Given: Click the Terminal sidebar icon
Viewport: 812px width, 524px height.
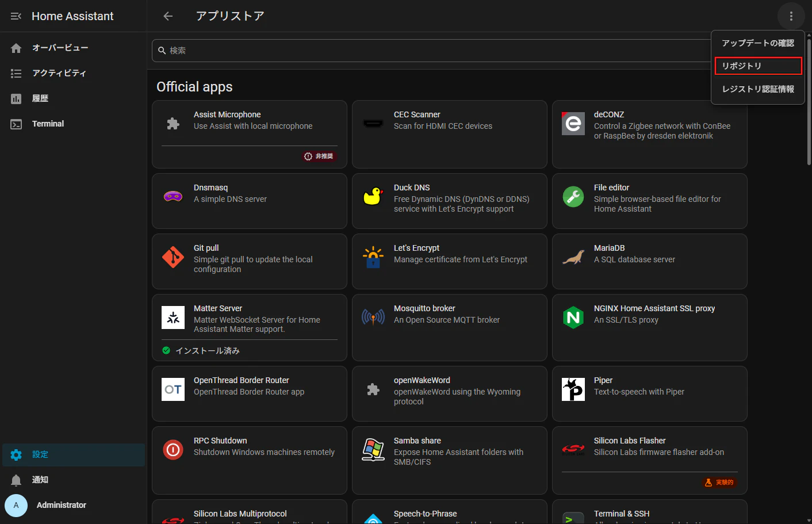Looking at the screenshot, I should (x=16, y=124).
